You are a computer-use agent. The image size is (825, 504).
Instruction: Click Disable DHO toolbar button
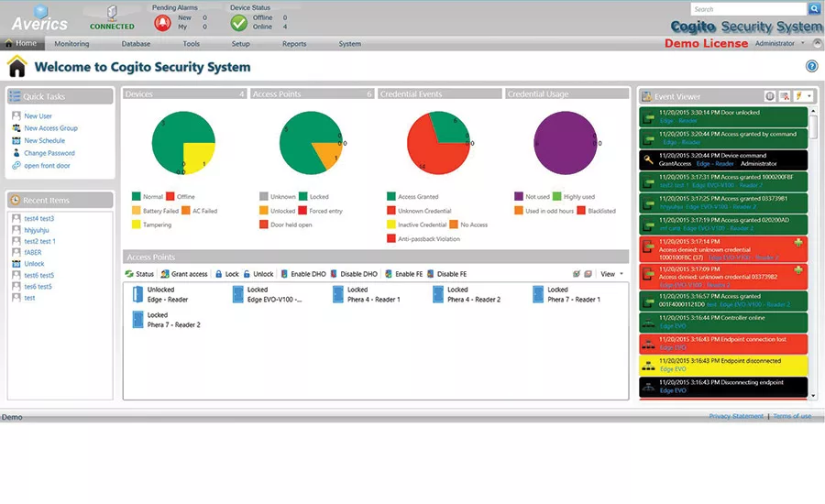tap(354, 274)
